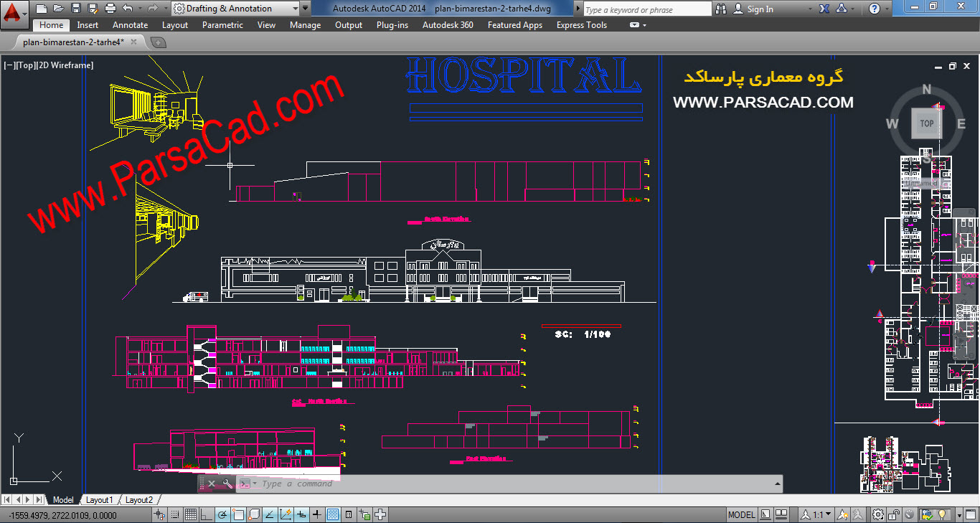Click the Quick Properties status icon

click(349, 514)
